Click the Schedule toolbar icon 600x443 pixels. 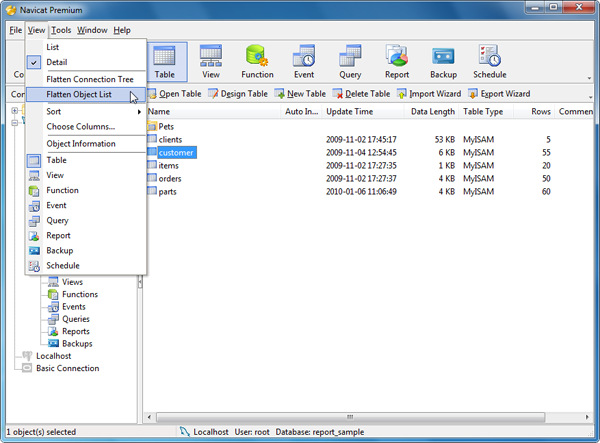[x=490, y=62]
